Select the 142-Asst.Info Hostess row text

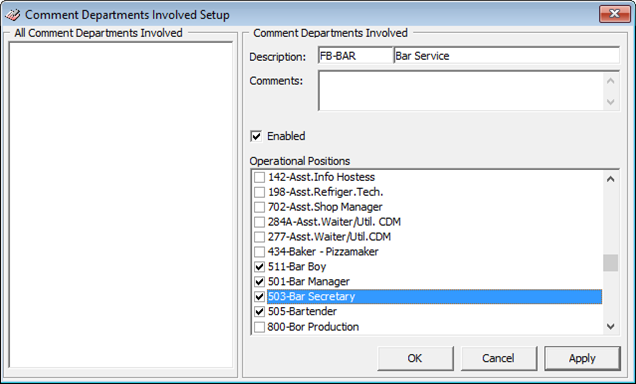coord(321,177)
